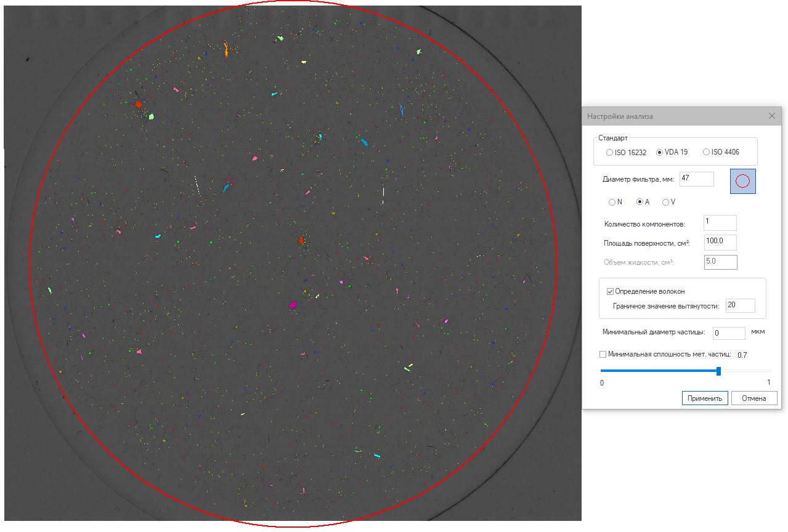Image resolution: width=788 pixels, height=532 pixels.
Task: Click the Объем жидкости value field
Action: pyautogui.click(x=720, y=262)
